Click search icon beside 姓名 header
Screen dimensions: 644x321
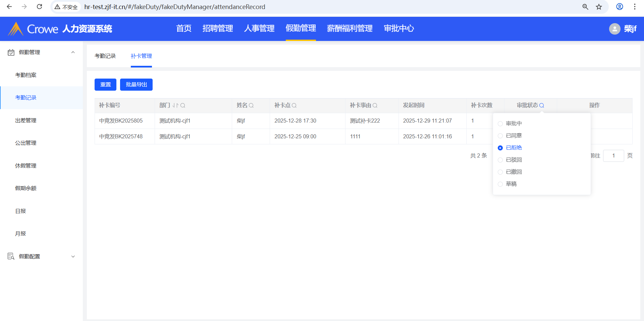251,105
